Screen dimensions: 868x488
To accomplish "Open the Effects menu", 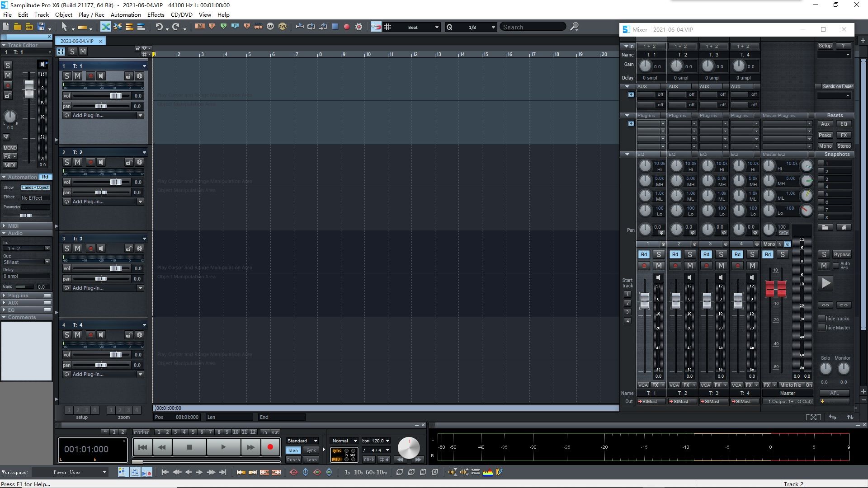I will [156, 14].
